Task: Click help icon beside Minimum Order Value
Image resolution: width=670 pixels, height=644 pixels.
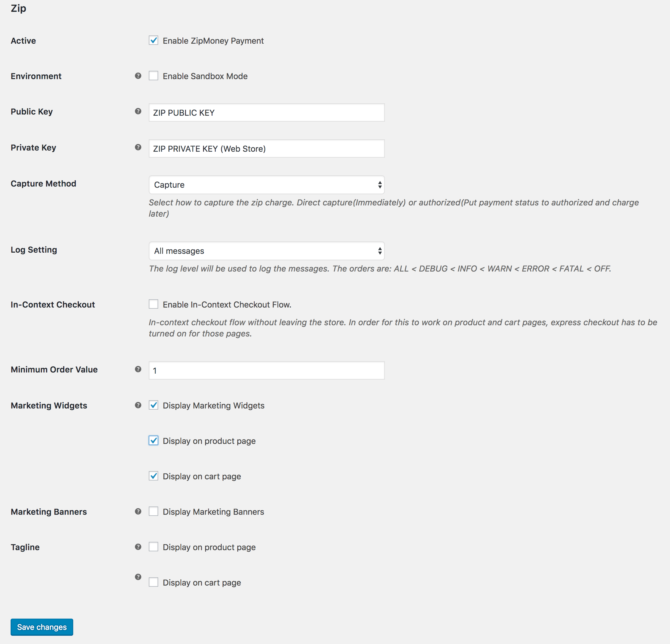Action: (138, 369)
